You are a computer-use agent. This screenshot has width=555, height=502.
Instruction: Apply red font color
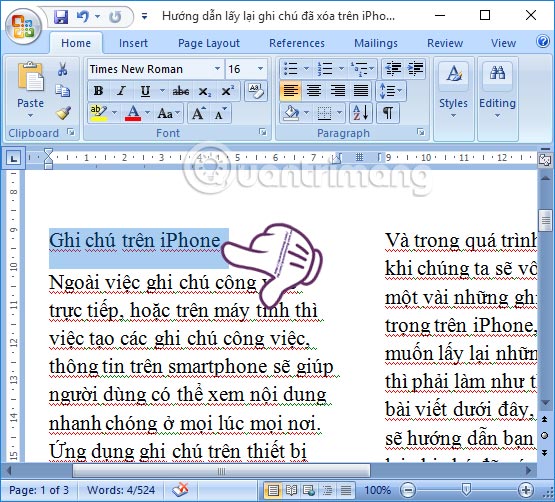click(133, 113)
